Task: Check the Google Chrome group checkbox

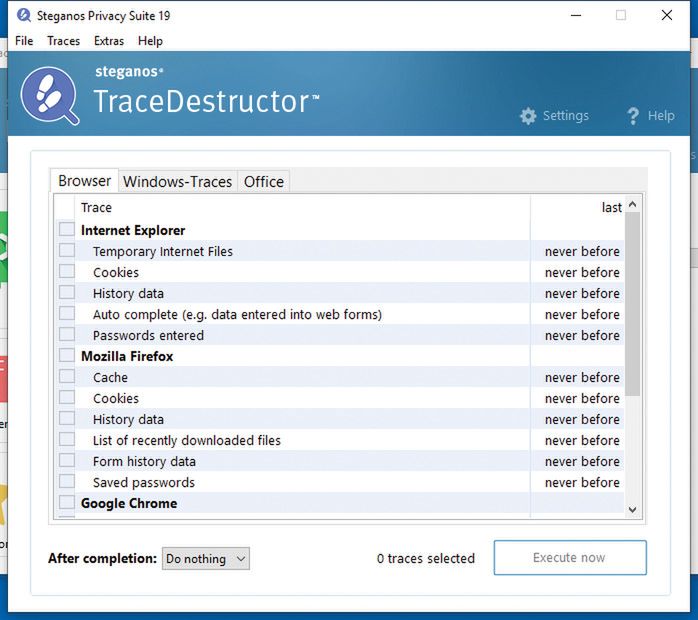Action: (x=67, y=502)
